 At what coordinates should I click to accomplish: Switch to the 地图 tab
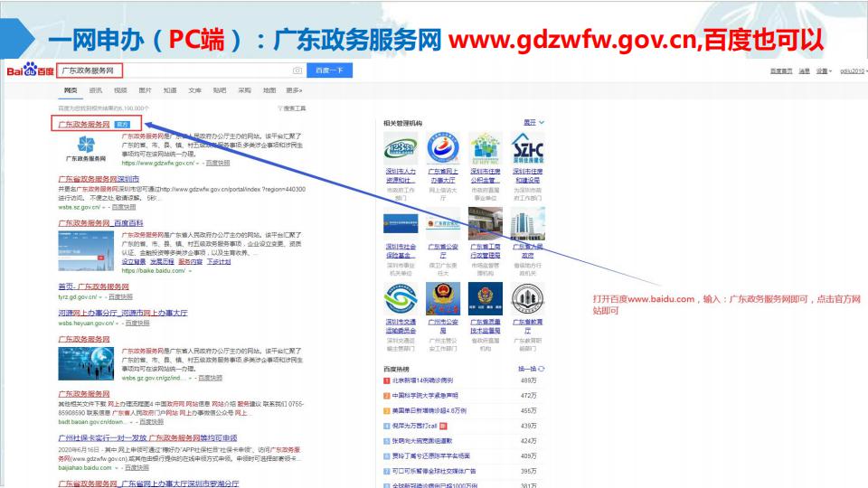point(269,90)
